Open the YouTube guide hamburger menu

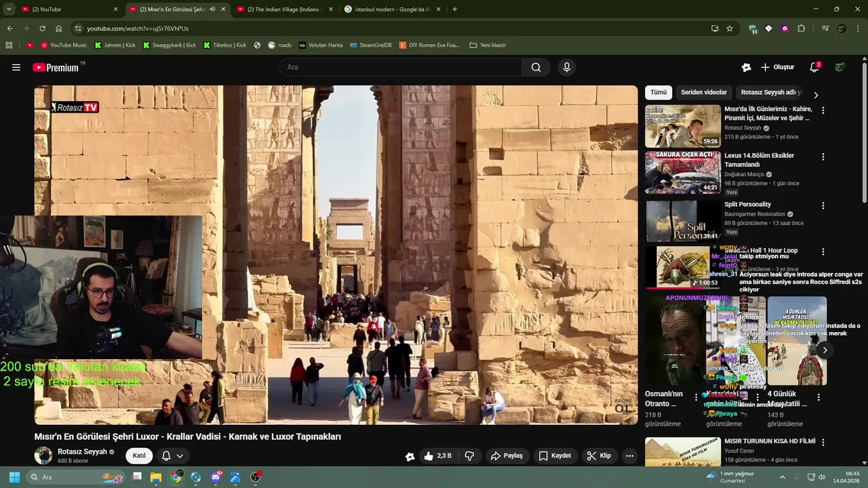[x=16, y=67]
